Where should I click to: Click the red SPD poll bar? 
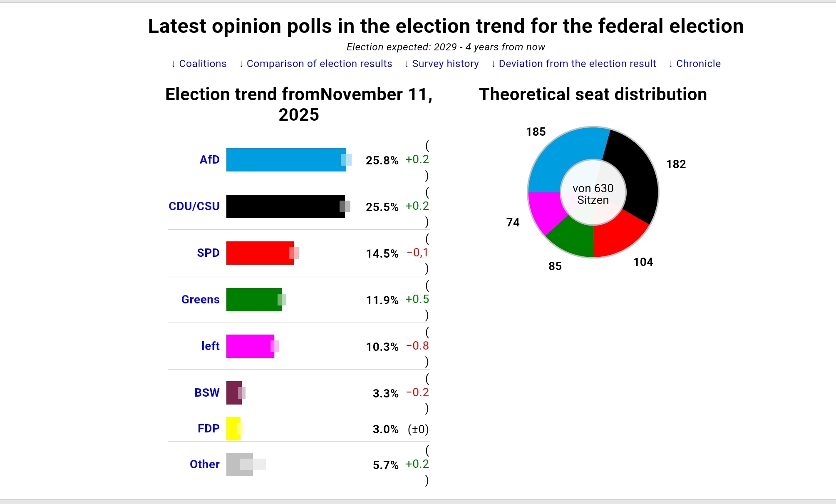(x=260, y=253)
